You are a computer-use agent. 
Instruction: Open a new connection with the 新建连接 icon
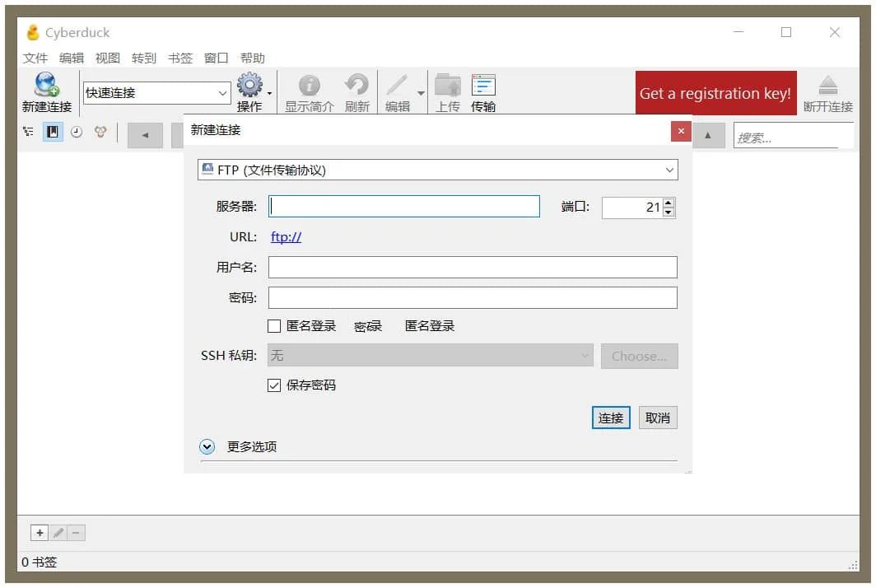[45, 86]
